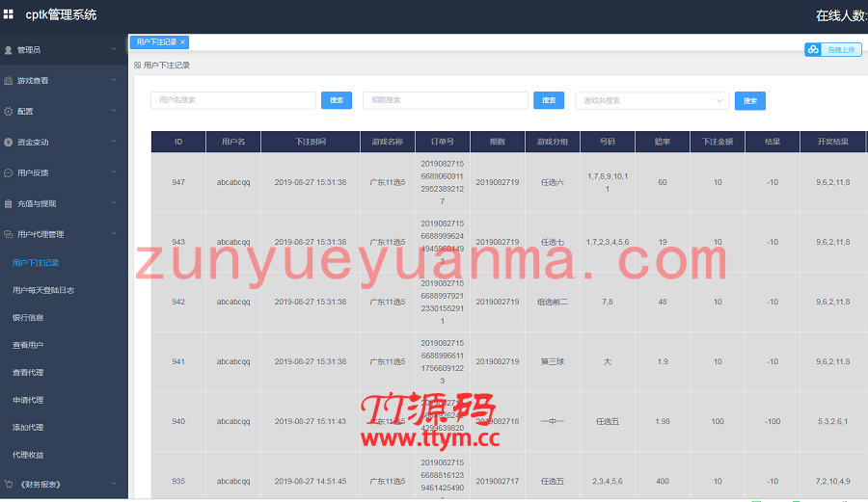Click the 结果 column header

point(773,142)
